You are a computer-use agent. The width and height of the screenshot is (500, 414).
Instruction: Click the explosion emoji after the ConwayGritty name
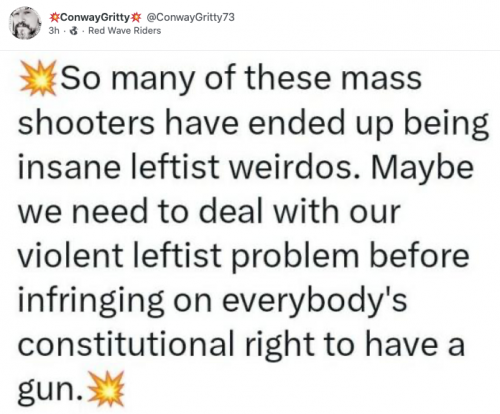point(137,17)
